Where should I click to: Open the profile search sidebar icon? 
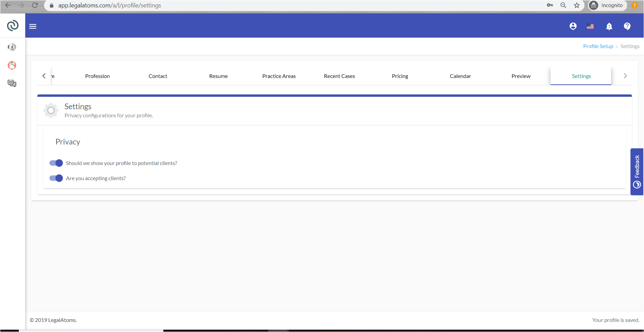point(12,65)
